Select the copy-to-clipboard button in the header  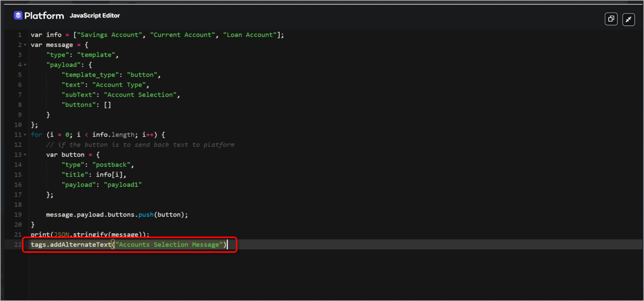pos(611,19)
